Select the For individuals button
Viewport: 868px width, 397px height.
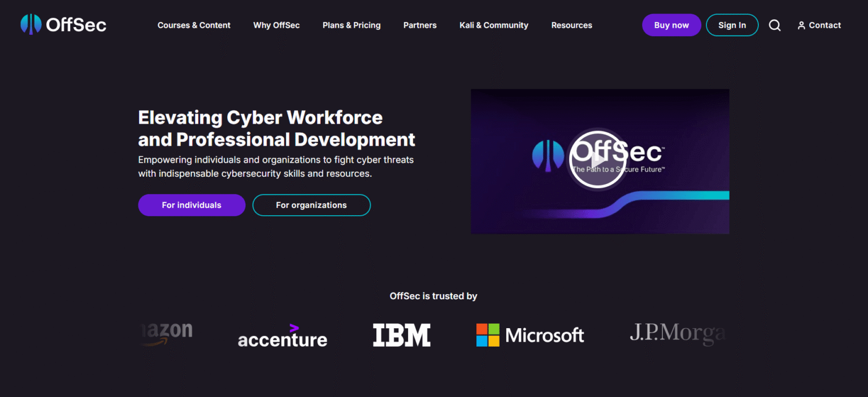[x=192, y=205]
